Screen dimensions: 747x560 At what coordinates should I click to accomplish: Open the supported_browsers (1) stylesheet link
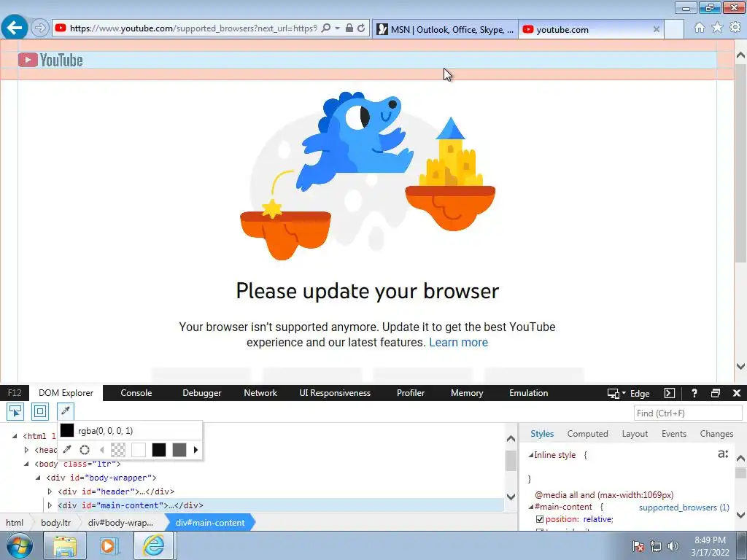(x=684, y=507)
